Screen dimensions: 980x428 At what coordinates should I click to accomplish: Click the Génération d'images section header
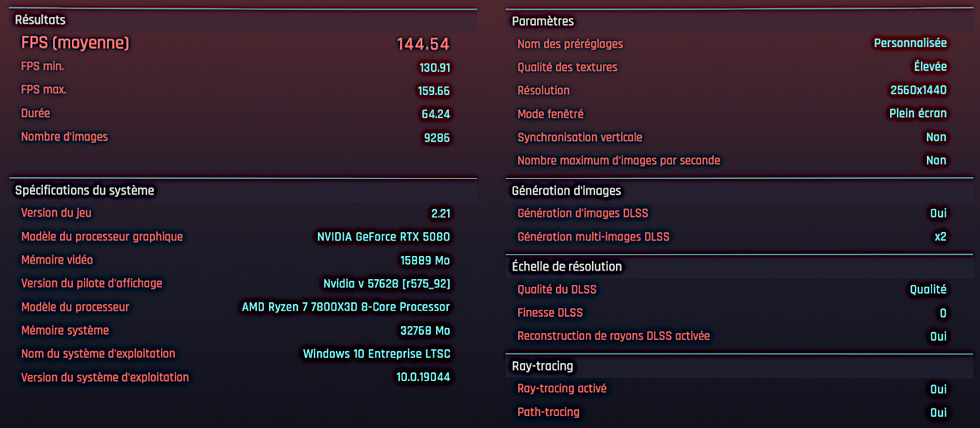tap(566, 191)
